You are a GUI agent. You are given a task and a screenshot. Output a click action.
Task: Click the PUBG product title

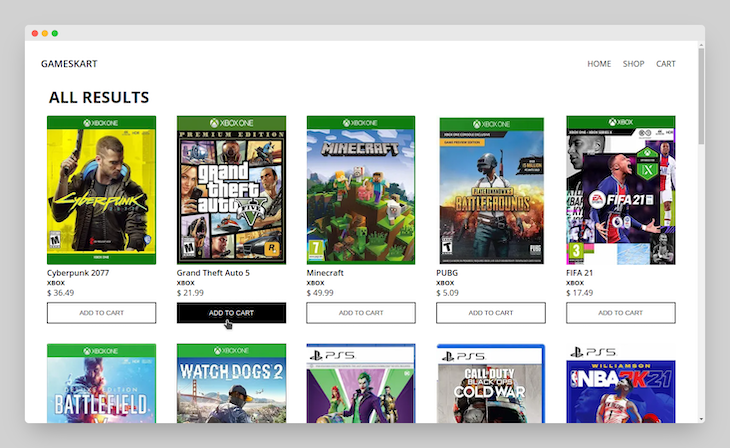tap(447, 273)
